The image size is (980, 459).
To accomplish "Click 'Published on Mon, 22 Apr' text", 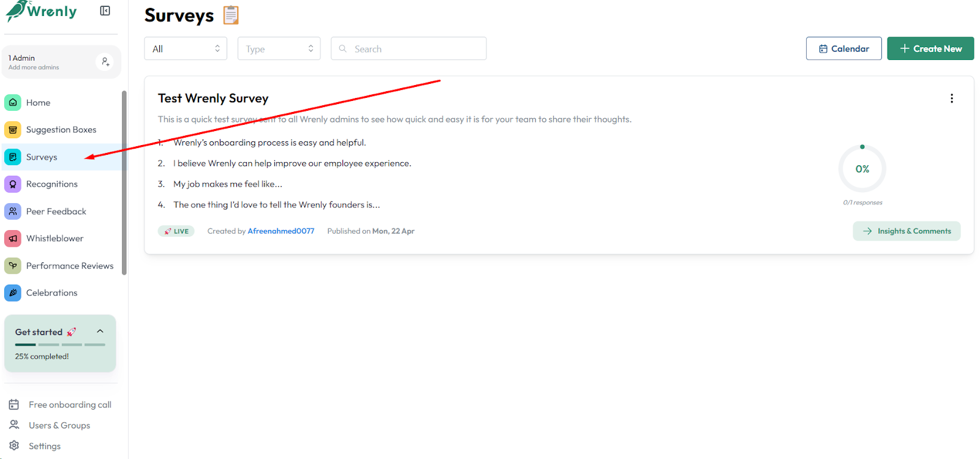I will [x=371, y=231].
